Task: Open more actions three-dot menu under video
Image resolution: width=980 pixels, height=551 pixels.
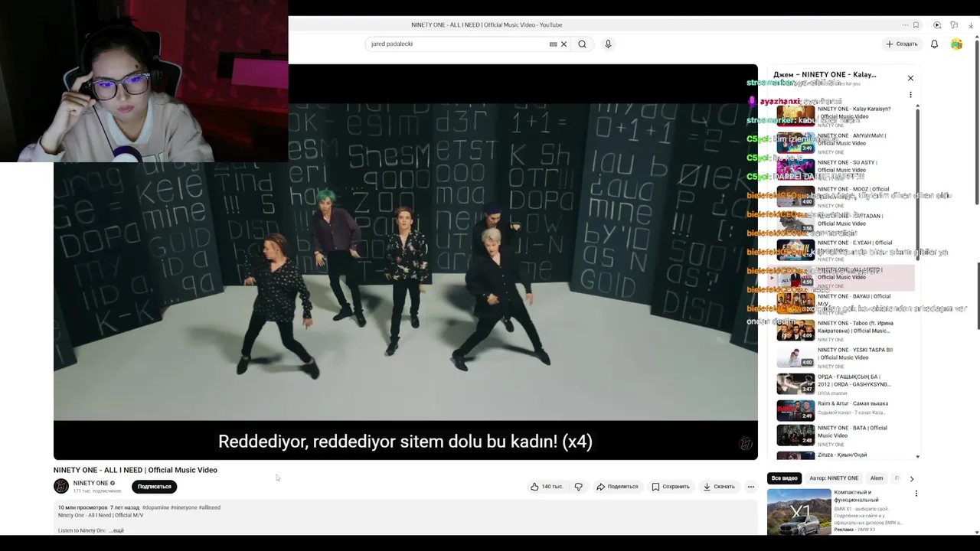Action: click(x=751, y=487)
